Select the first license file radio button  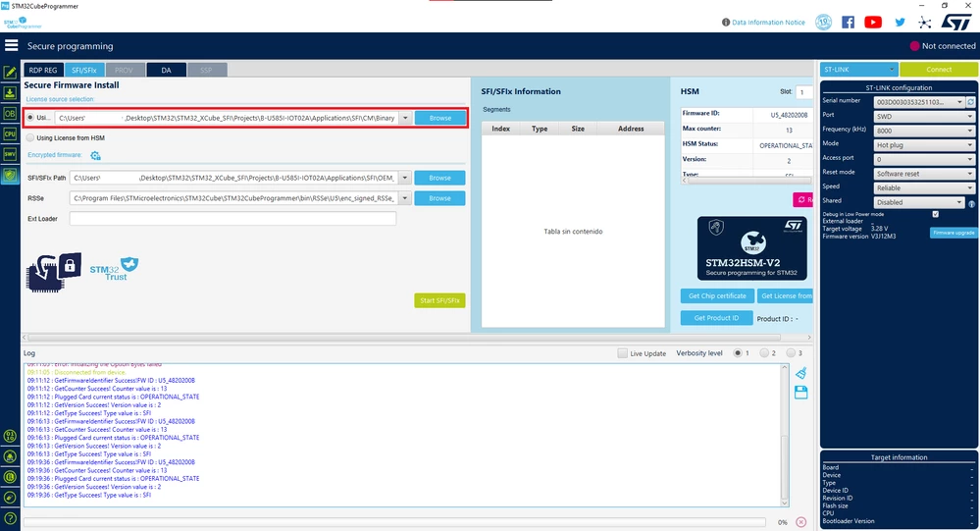30,118
